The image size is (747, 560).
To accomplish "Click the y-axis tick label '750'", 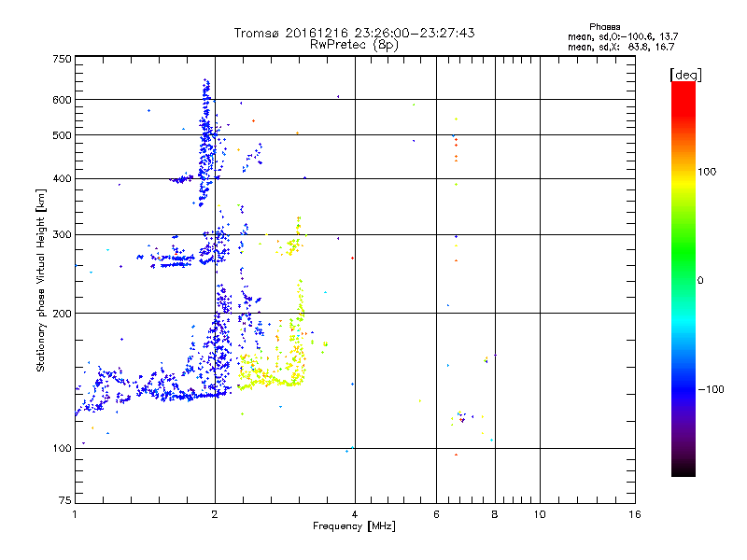I will click(x=63, y=59).
